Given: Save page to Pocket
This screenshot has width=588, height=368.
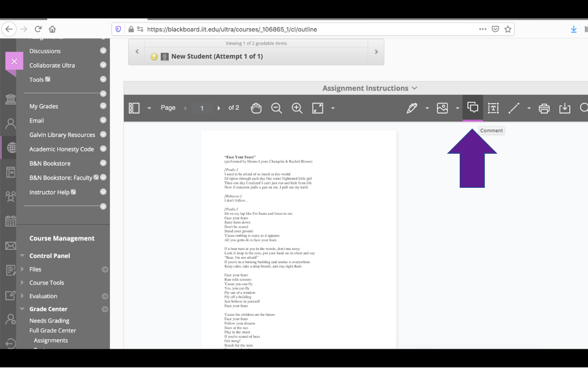Looking at the screenshot, I should pos(496,29).
